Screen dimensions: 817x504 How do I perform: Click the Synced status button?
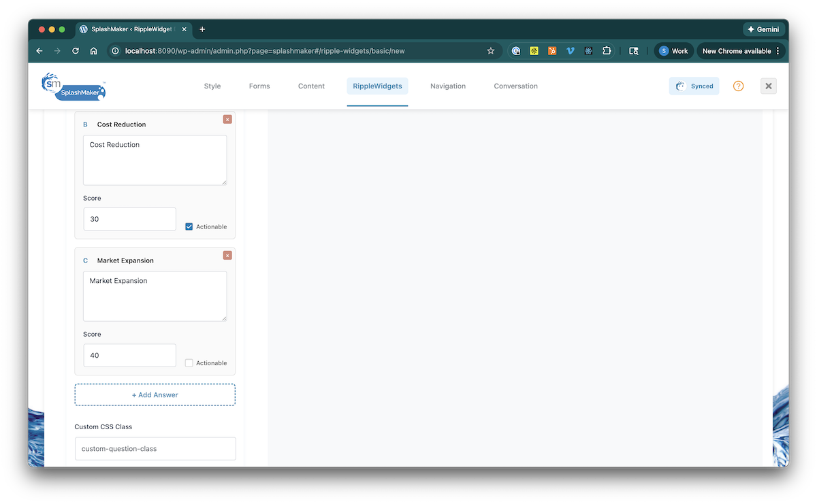[694, 86]
